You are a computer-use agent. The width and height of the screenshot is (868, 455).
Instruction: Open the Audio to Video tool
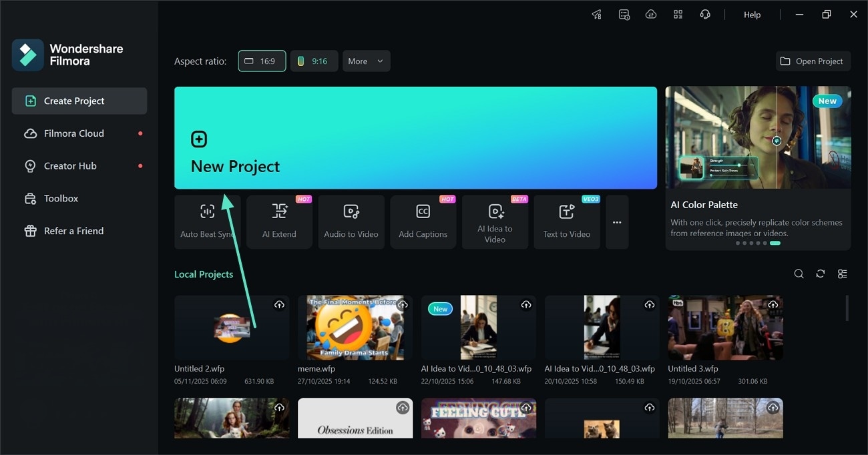[x=351, y=222]
